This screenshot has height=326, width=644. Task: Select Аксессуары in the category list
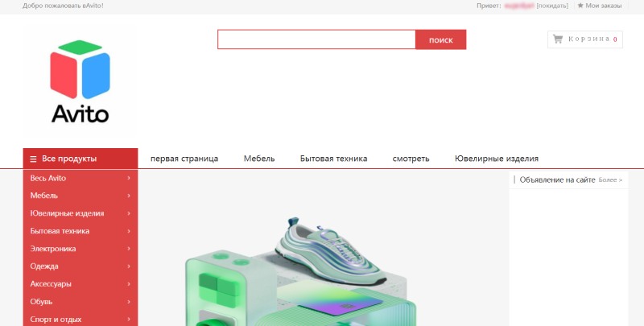coord(51,283)
